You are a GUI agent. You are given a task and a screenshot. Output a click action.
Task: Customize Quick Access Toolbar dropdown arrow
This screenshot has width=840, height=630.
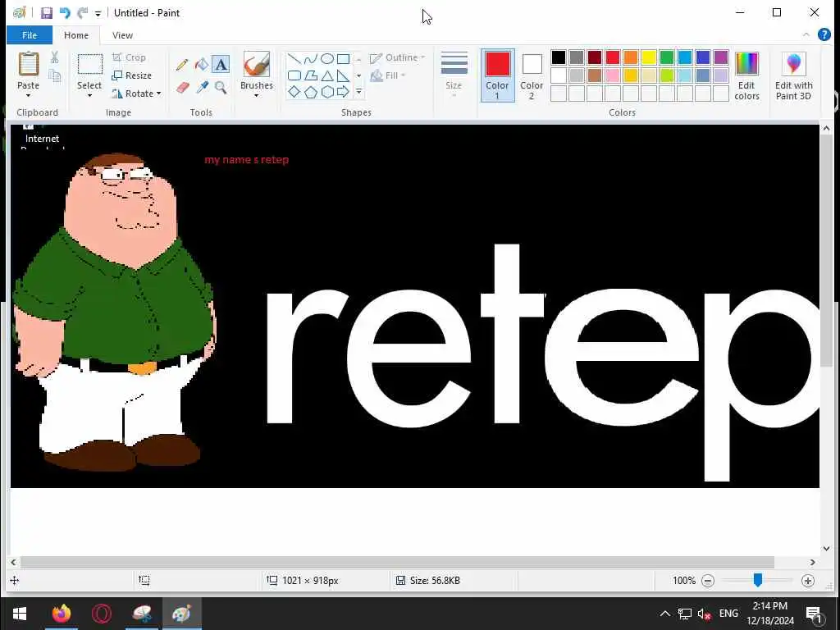point(98,13)
